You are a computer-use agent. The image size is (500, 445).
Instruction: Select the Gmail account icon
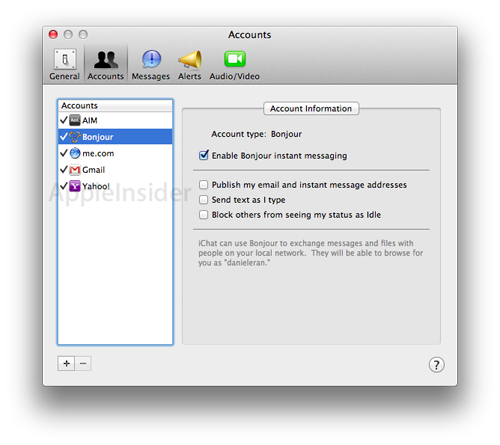coord(75,170)
